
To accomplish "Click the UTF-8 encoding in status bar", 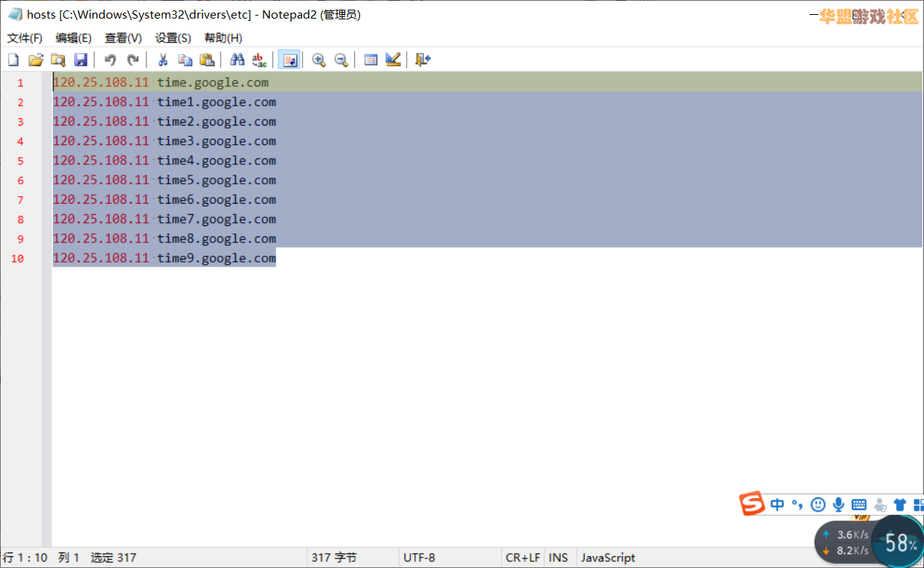I will (x=419, y=558).
